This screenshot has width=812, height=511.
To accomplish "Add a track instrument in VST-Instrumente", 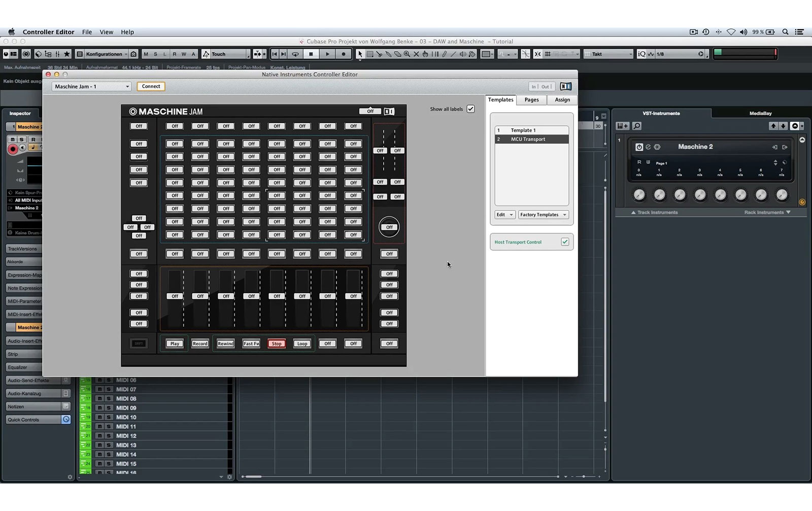I will point(622,126).
